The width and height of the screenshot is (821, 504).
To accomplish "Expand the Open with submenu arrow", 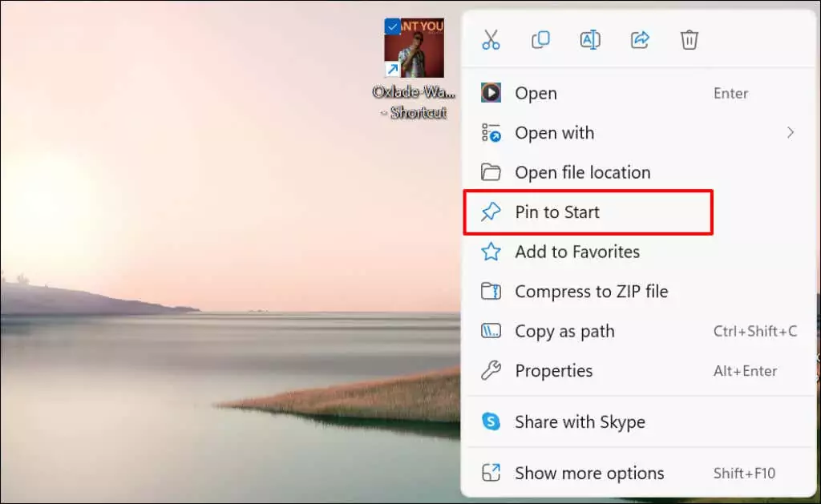I will pos(790,133).
